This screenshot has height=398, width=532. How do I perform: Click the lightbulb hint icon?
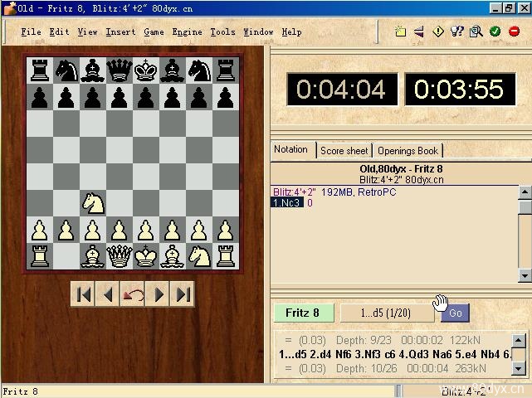point(457,32)
